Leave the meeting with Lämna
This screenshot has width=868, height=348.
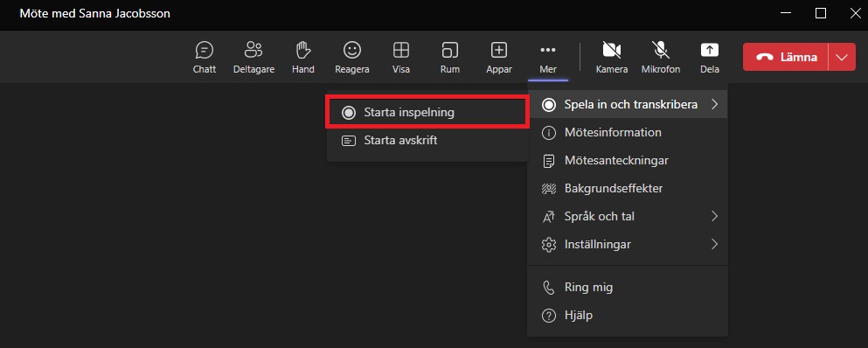(x=786, y=57)
